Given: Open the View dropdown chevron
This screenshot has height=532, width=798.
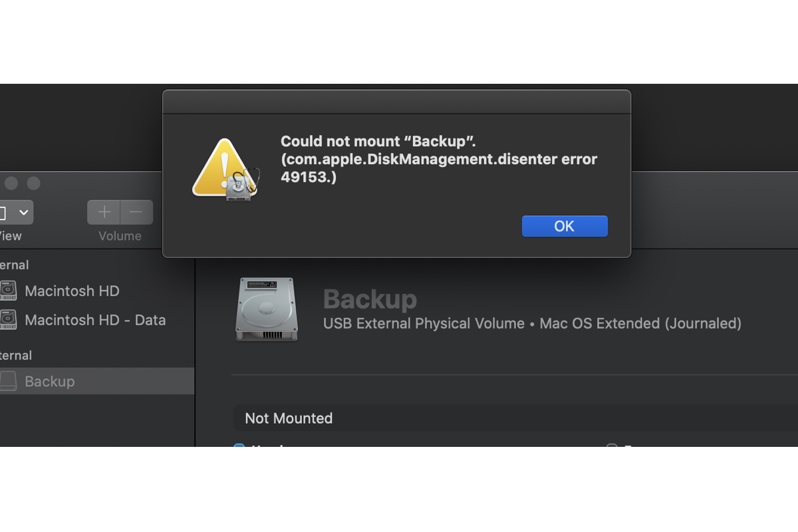Looking at the screenshot, I should 24,212.
